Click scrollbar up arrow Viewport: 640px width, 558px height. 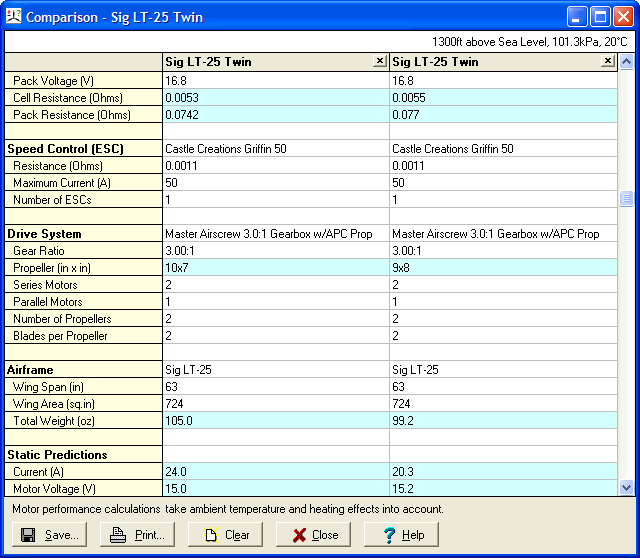626,62
